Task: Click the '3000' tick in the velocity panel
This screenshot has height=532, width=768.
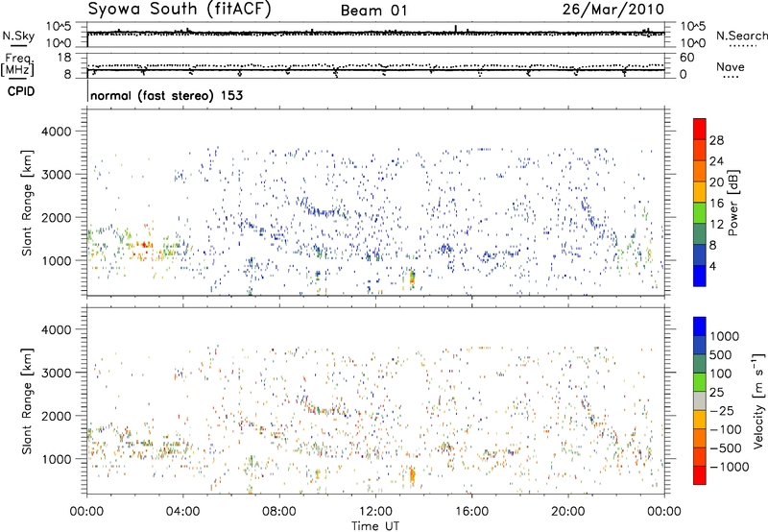Action: coord(56,373)
